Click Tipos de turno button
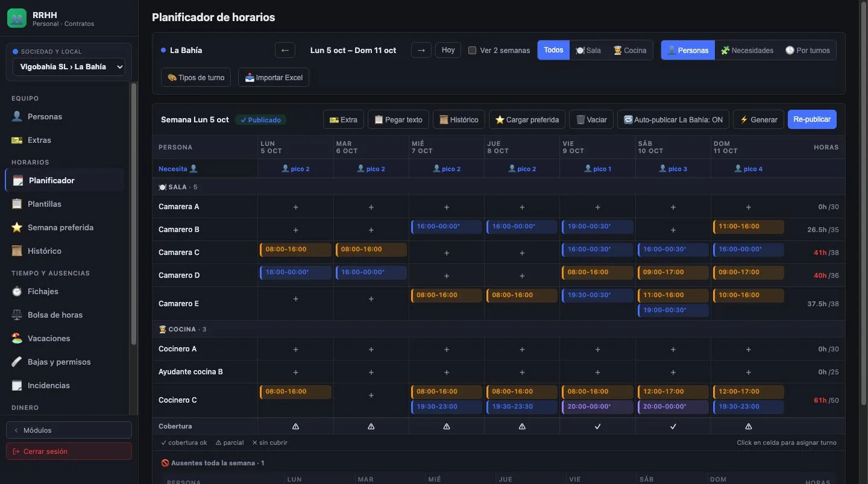Screen dimensions: 868x484 click(196, 77)
